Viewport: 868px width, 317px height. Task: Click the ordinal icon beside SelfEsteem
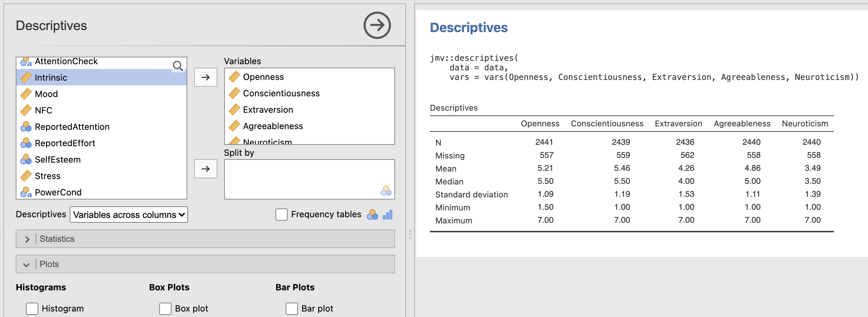coord(26,160)
